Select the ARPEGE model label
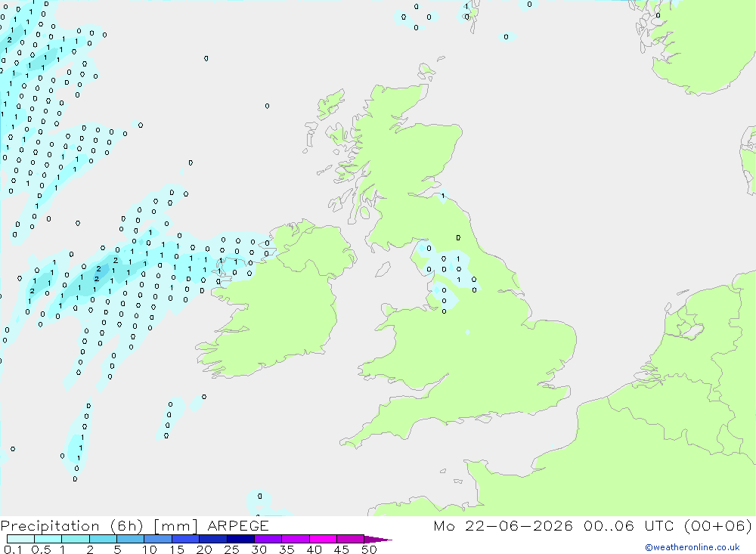Viewport: 756px width, 554px height. click(237, 526)
